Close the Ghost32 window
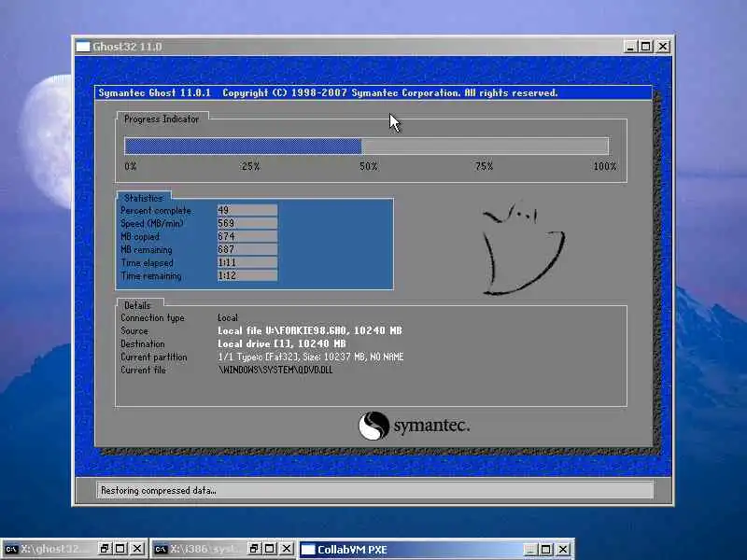This screenshot has width=747, height=560. pos(663,46)
